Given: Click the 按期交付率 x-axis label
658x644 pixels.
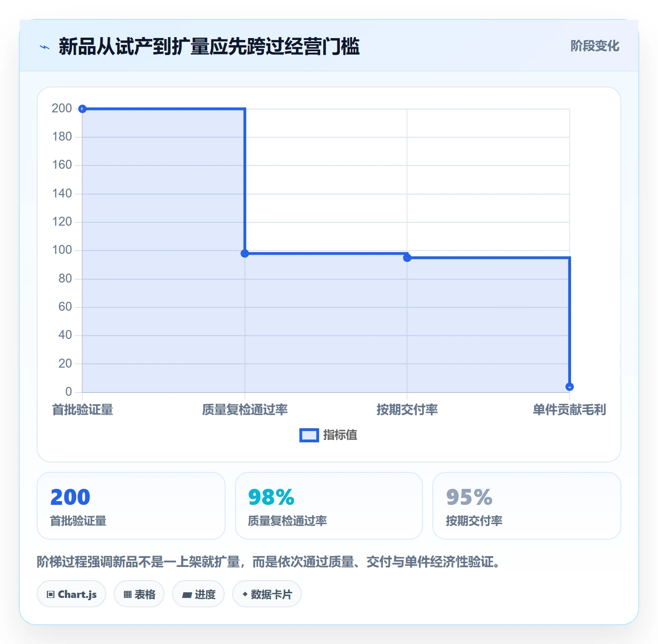Looking at the screenshot, I should pos(407,410).
